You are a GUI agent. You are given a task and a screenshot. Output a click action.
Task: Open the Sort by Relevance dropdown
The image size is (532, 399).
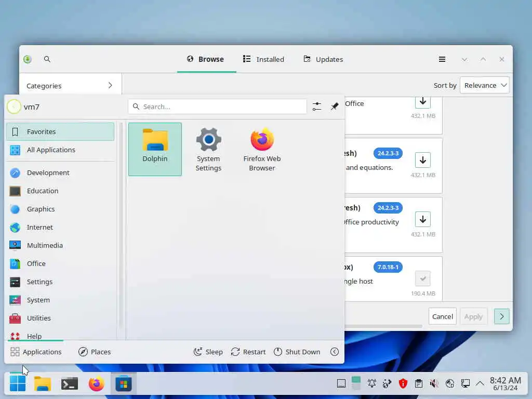click(x=485, y=85)
